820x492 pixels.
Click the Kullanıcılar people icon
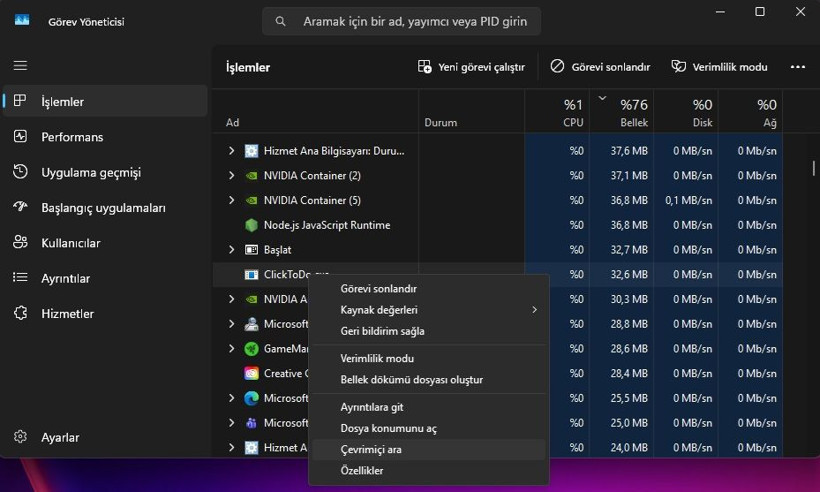tap(20, 242)
